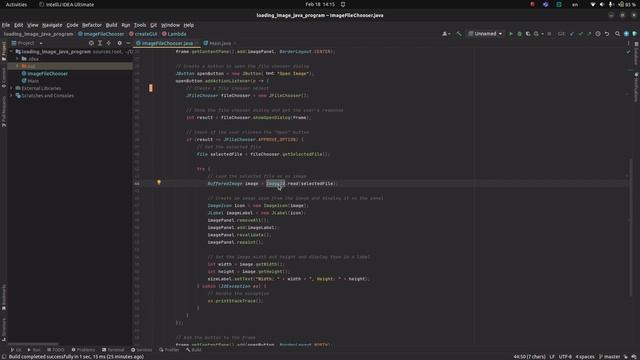Open the Window menu
Image resolution: width=640 pixels, height=360 pixels.
pos(170,25)
